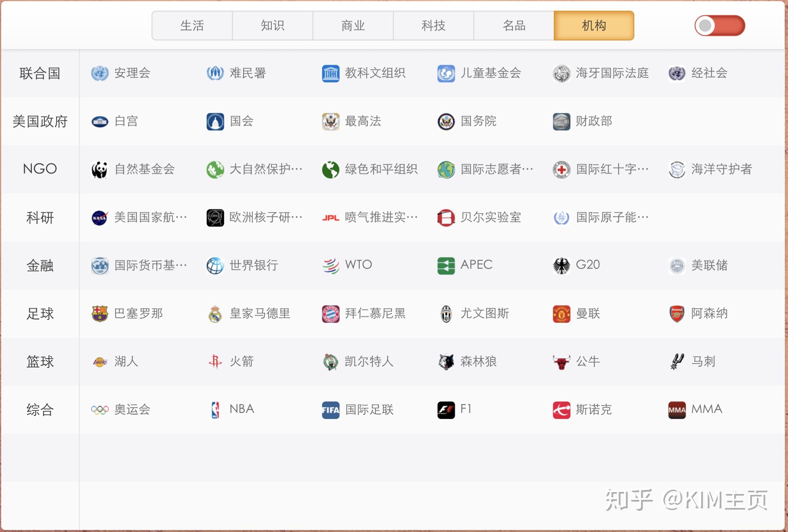Click the 综合 category label
The height and width of the screenshot is (532, 788).
[x=40, y=410]
